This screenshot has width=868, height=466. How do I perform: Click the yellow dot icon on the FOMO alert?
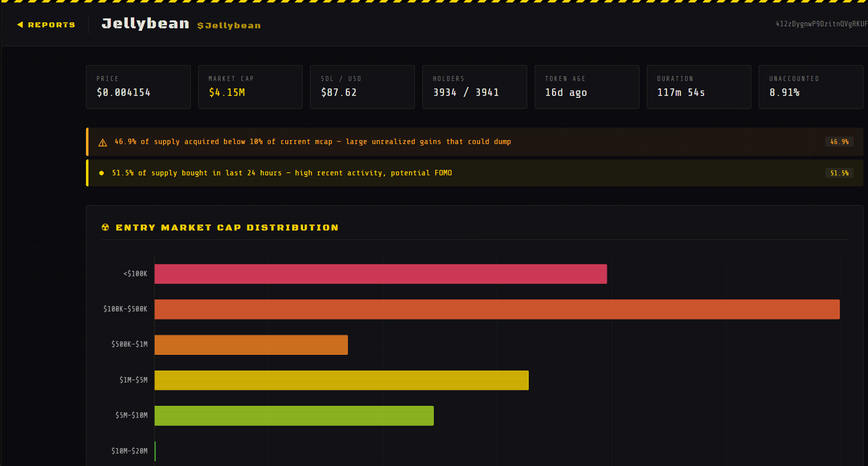coord(102,173)
